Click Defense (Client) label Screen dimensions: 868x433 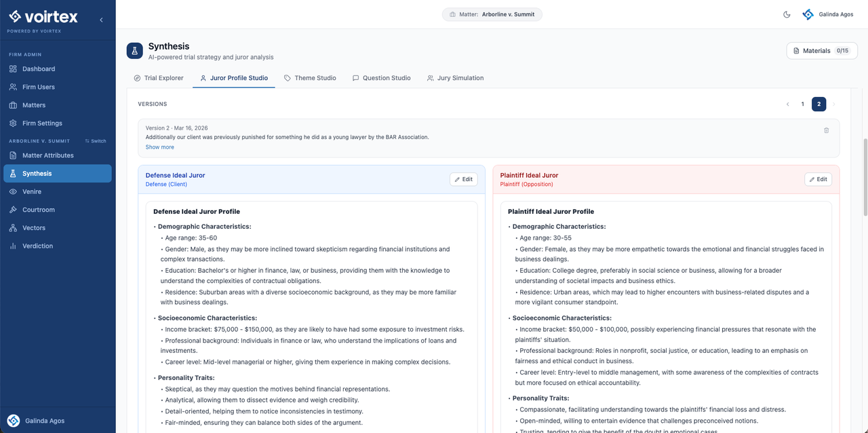166,185
